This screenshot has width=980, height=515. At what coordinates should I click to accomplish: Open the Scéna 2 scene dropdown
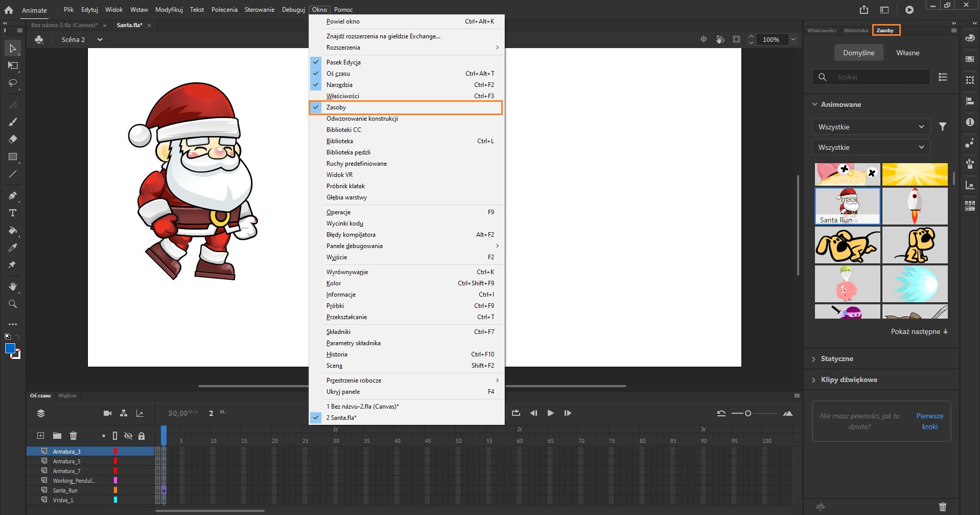[100, 39]
